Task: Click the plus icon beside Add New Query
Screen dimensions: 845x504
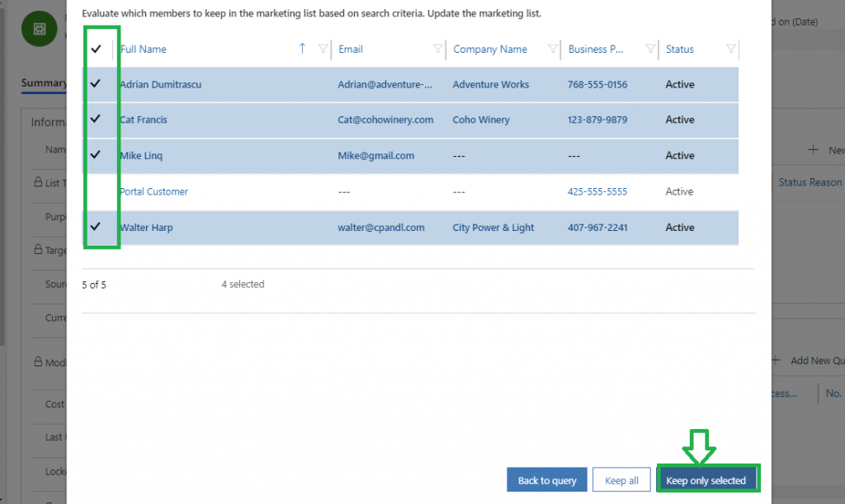Action: point(775,360)
